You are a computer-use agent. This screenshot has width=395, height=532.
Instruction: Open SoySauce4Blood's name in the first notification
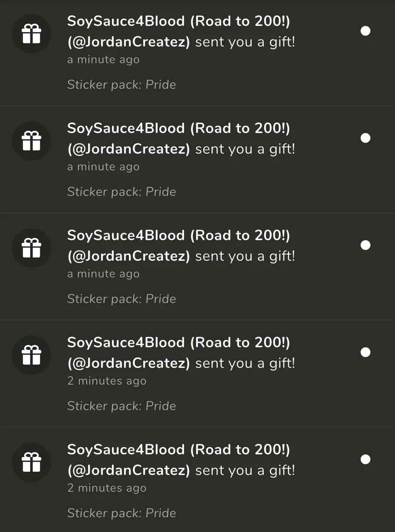126,21
